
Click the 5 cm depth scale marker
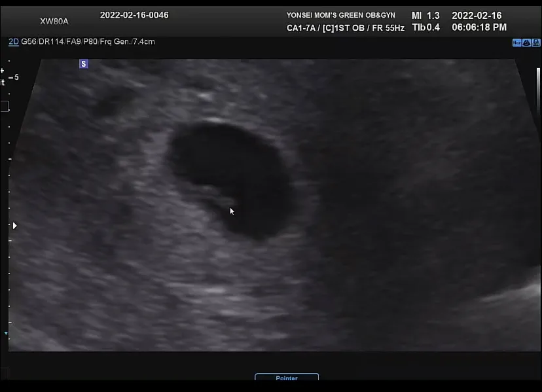click(x=14, y=77)
